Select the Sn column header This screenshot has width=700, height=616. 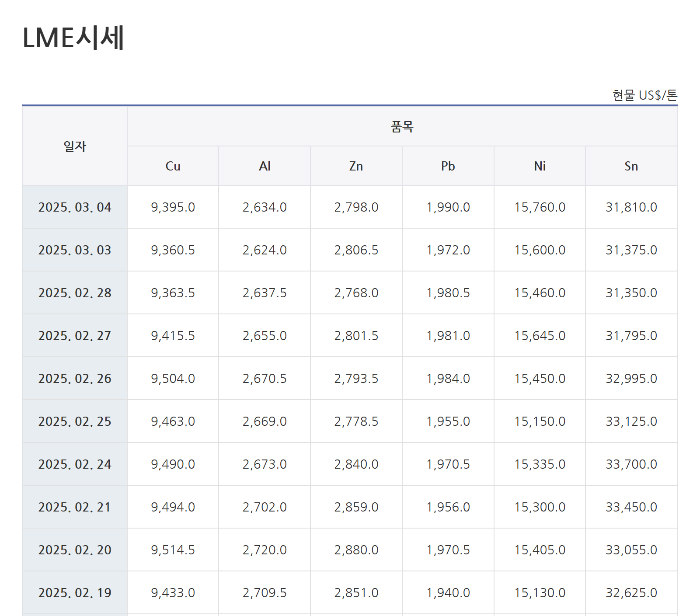[631, 166]
